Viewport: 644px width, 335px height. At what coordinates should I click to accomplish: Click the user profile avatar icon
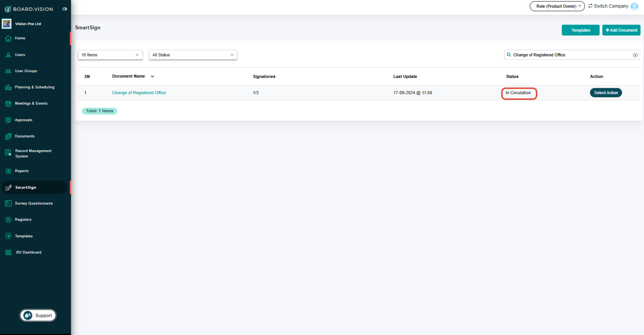coord(634,6)
